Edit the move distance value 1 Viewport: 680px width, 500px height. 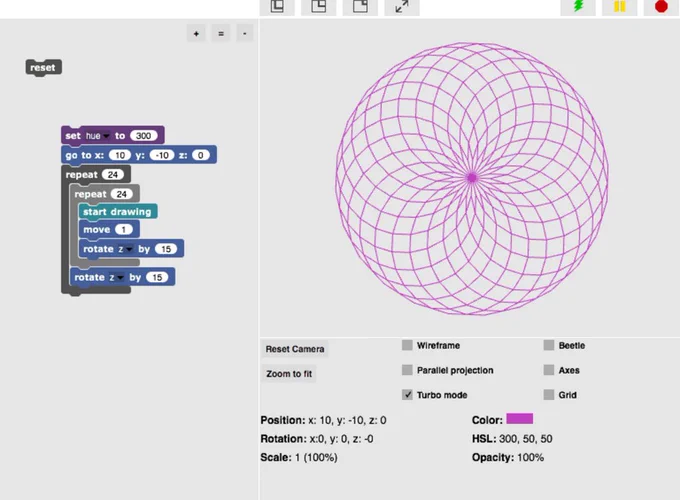pyautogui.click(x=124, y=229)
